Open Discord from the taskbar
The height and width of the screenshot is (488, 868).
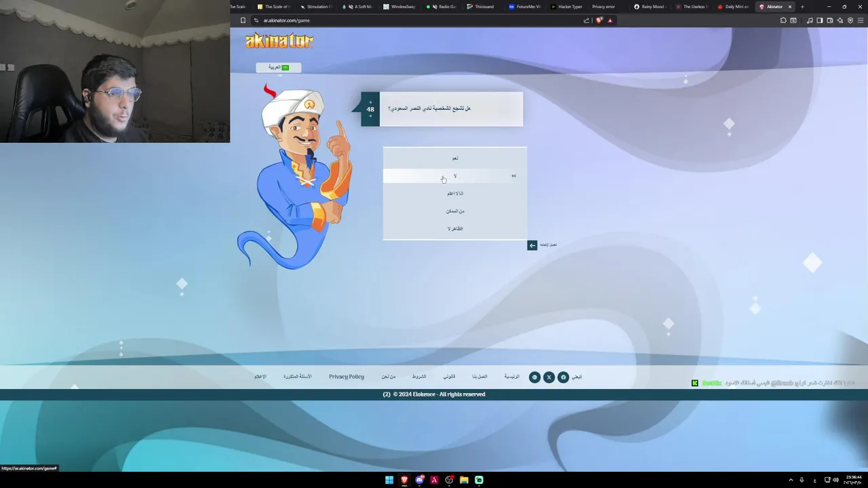pyautogui.click(x=420, y=480)
